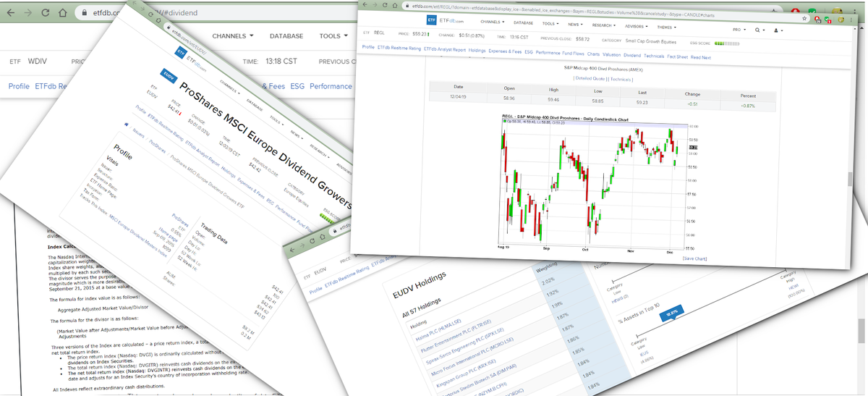Click the home icon in the REGL browser window

(394, 6)
